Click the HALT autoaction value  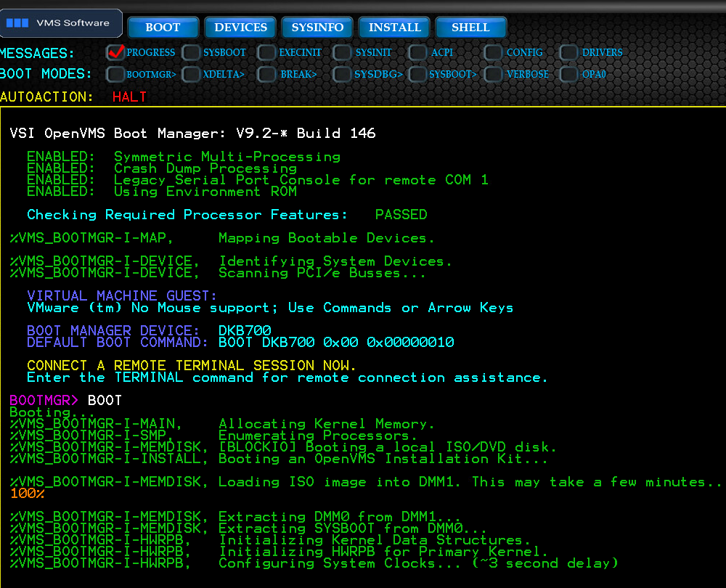pyautogui.click(x=129, y=97)
